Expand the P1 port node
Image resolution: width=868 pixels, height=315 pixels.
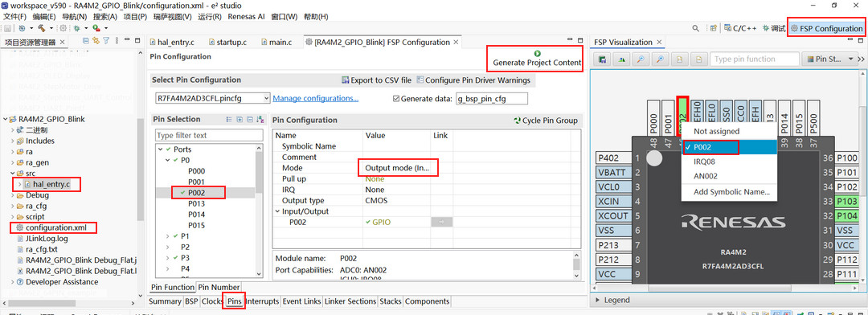coord(168,236)
